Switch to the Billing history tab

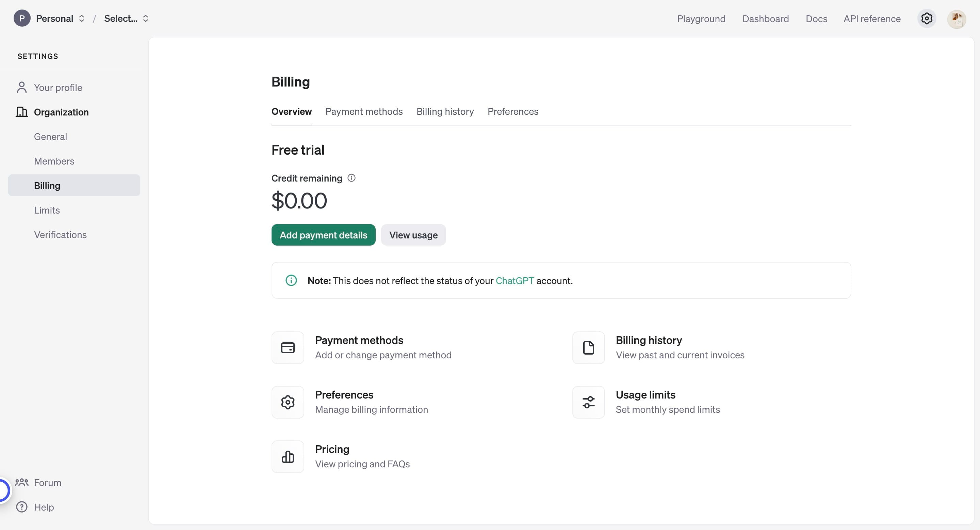445,112
